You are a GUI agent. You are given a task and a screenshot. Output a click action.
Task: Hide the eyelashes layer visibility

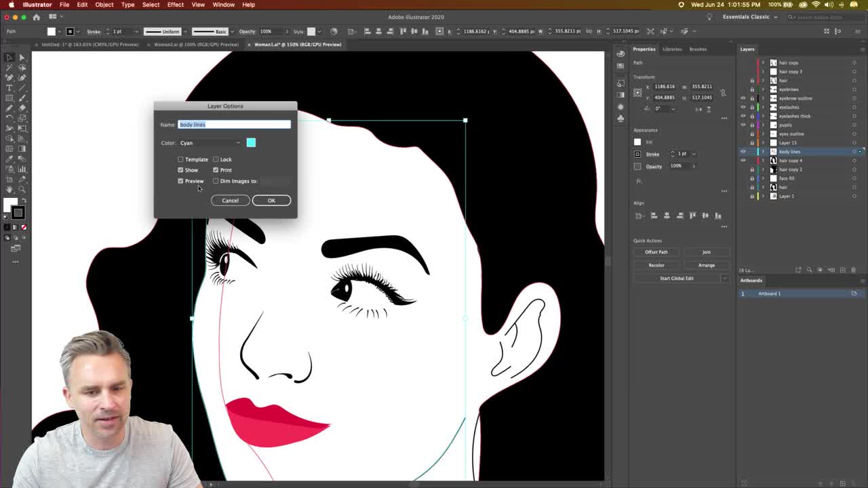pos(743,107)
